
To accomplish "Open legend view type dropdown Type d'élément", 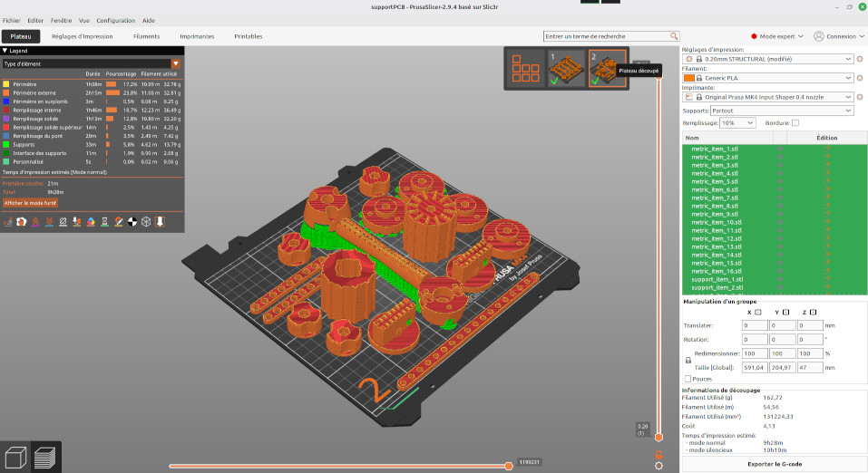I will click(92, 63).
